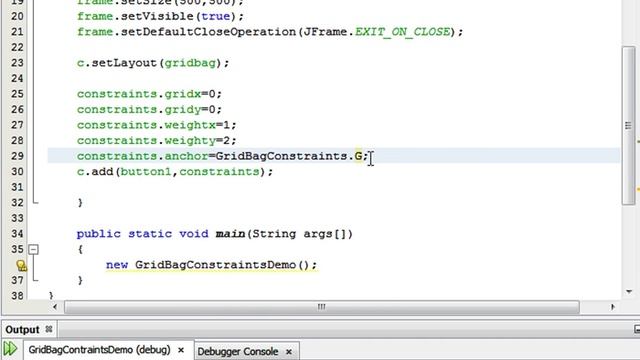Image resolution: width=640 pixels, height=360 pixels.
Task: Click the vertical scrollbar down arrow
Action: coord(629,291)
